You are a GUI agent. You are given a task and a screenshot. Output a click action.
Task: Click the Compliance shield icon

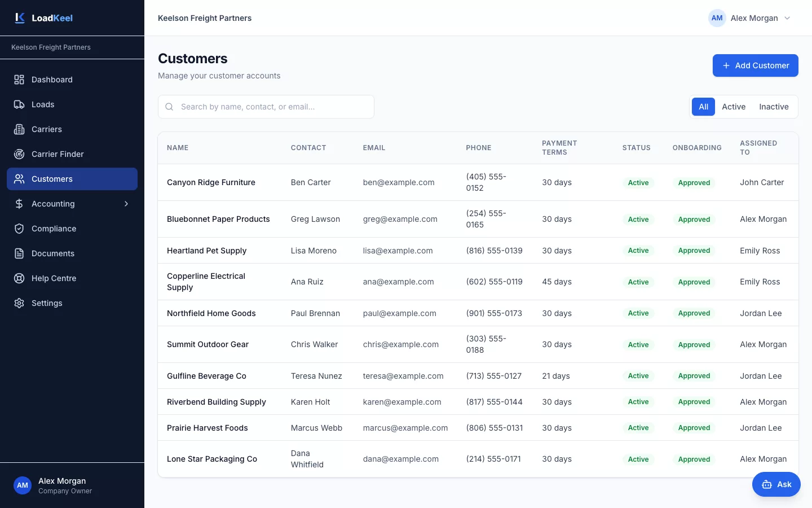pyautogui.click(x=19, y=229)
